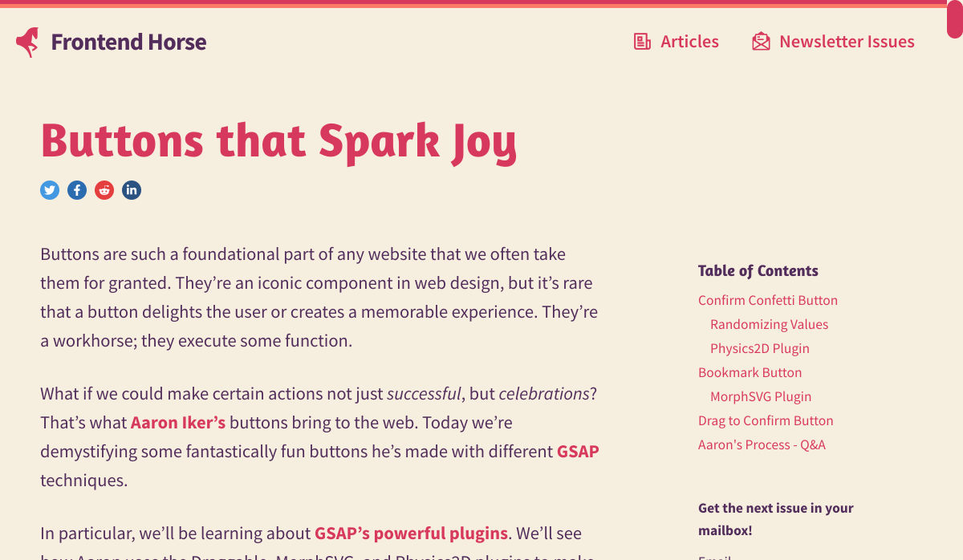Click the Articles newspaper icon
The image size is (963, 560).
(x=642, y=42)
